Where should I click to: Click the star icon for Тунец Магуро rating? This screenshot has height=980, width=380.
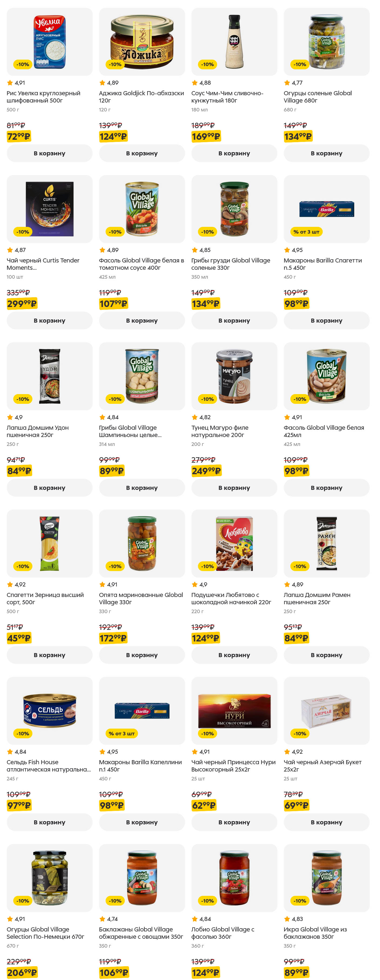click(x=194, y=417)
